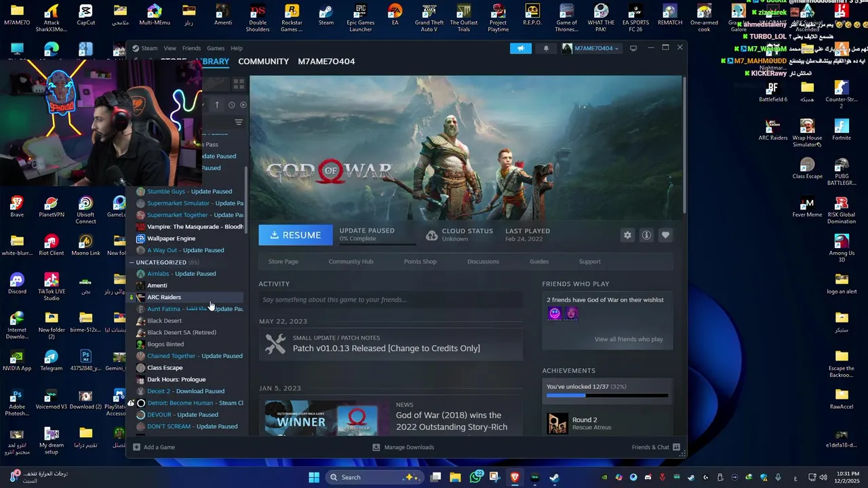868x488 pixels.
Task: Add God of War to favorites heart
Action: (665, 235)
